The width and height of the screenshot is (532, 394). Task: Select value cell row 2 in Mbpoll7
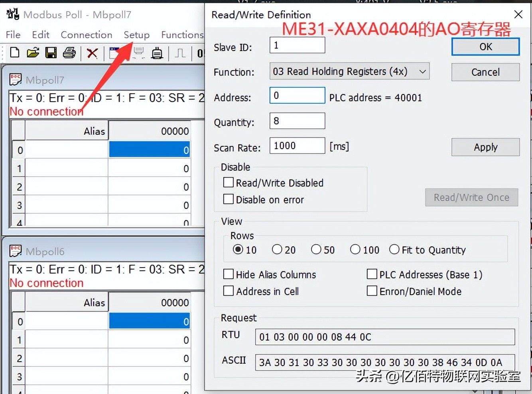point(150,187)
